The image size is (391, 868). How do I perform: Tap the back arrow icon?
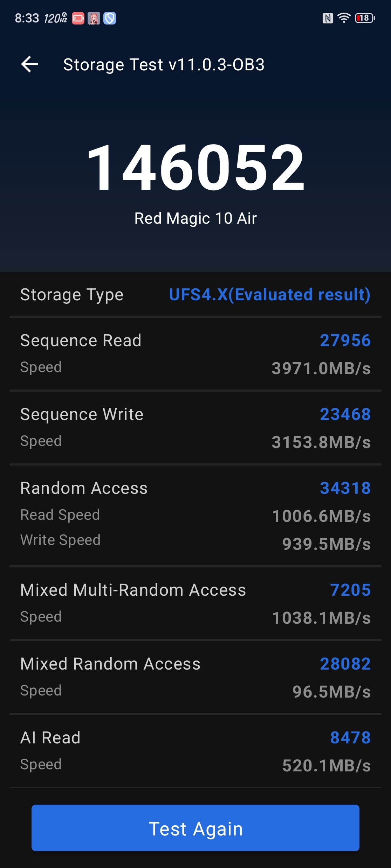[x=30, y=64]
